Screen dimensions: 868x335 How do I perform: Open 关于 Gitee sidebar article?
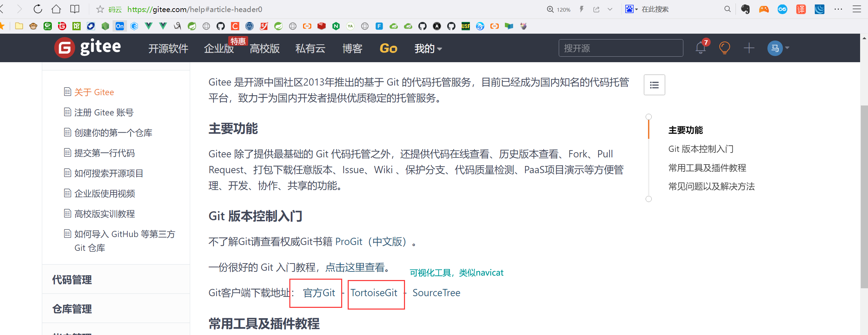point(94,92)
